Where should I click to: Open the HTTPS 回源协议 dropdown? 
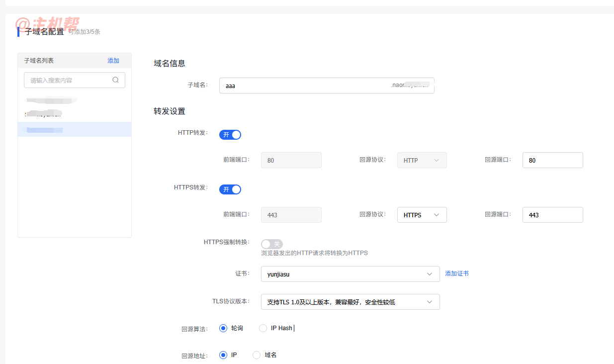tap(422, 215)
